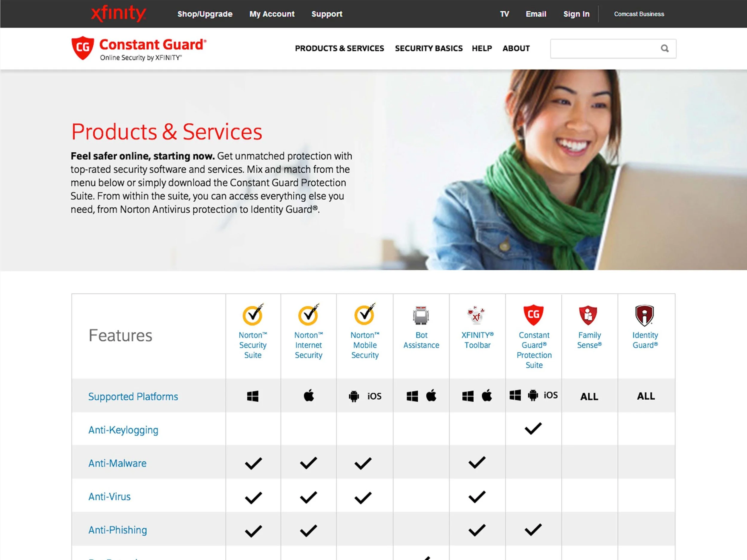The height and width of the screenshot is (560, 747).
Task: Click the xfinity logo
Action: 118,13
